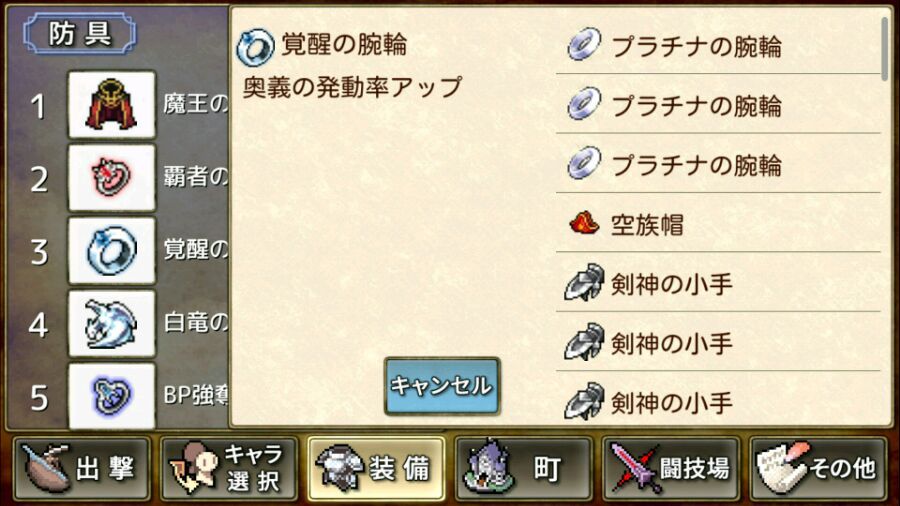Select the red ring icon in slot 2
This screenshot has height=506, width=900.
(x=112, y=177)
